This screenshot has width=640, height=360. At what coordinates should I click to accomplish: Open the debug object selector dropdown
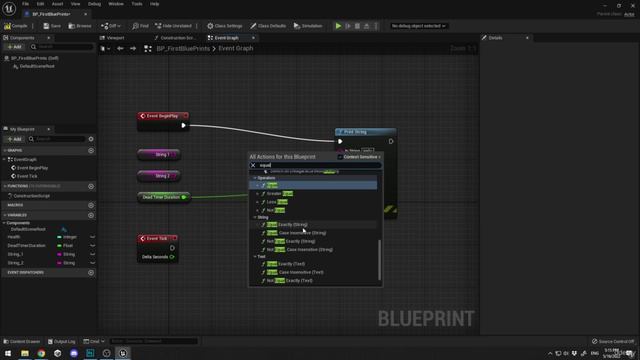tap(418, 26)
